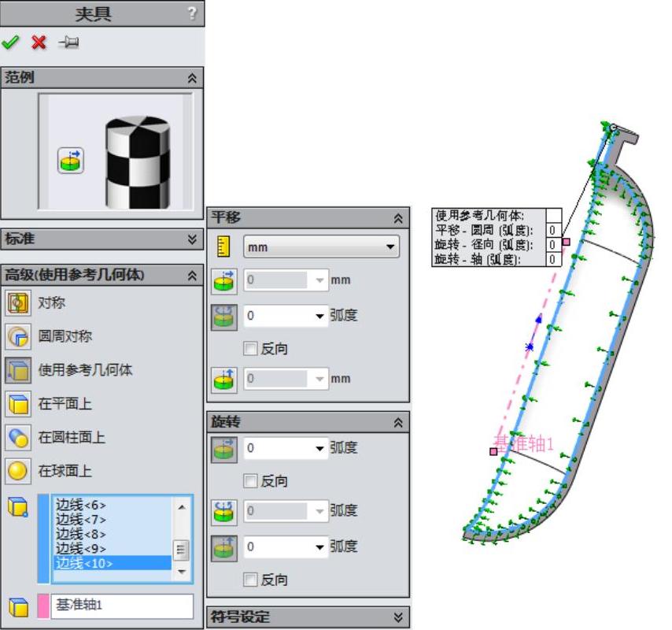Enable first 反向 checkbox under 旋转
Screen dimensions: 672x630
coord(250,480)
